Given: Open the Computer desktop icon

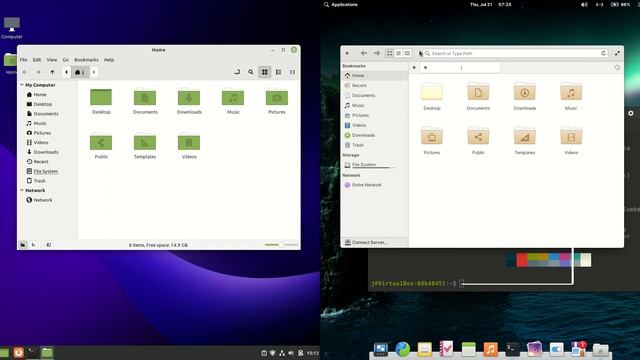Looking at the screenshot, I should (11, 28).
